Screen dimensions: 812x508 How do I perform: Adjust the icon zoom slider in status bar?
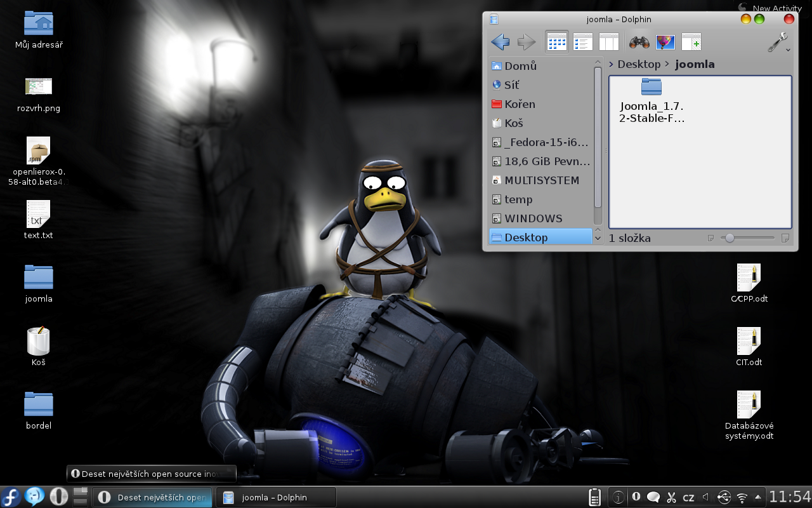click(747, 238)
